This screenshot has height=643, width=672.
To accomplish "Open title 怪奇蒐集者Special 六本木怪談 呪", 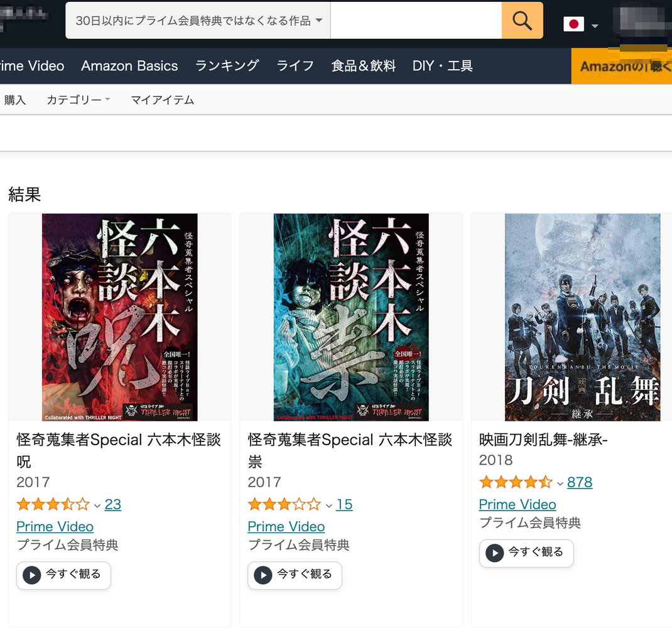I will (x=119, y=450).
